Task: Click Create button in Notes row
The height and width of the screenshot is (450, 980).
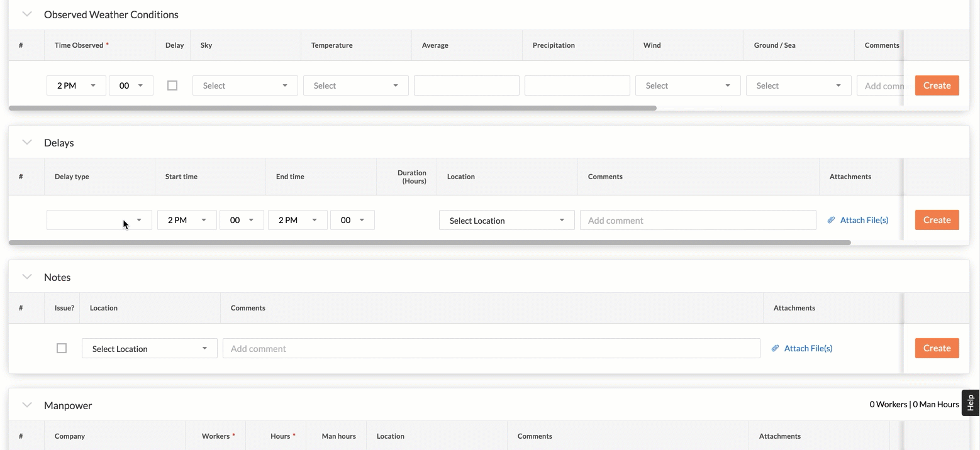Action: 937,348
